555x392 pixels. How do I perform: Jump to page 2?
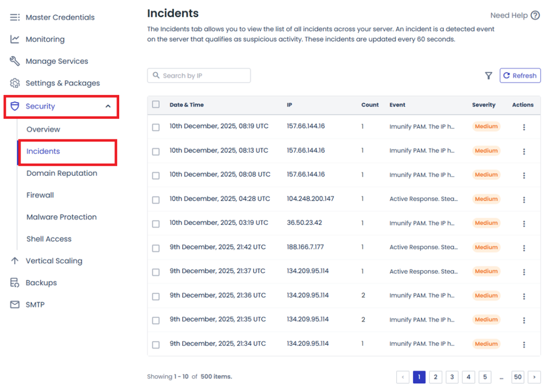pos(435,377)
